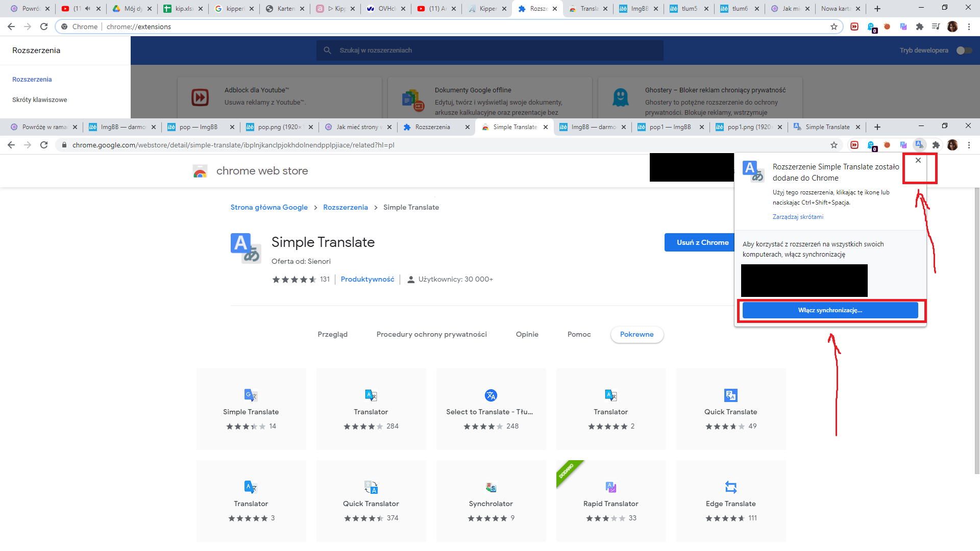Viewport: 980px width, 551px height.
Task: Open the Quick Translate related extension card
Action: [x=731, y=409]
